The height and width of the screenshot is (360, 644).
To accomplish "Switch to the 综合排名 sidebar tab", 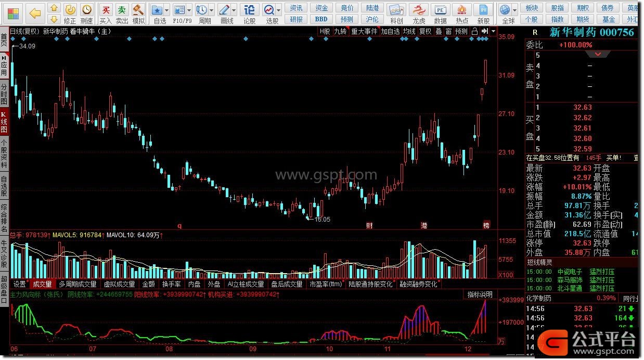I will (x=4, y=218).
